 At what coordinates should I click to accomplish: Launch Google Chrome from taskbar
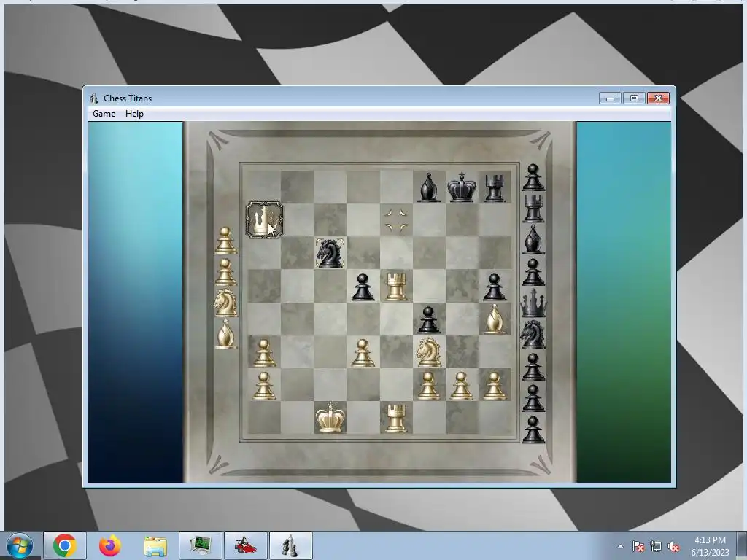pos(65,545)
